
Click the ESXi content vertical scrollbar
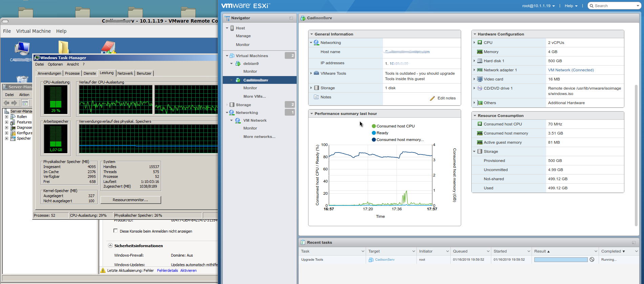coord(636,155)
